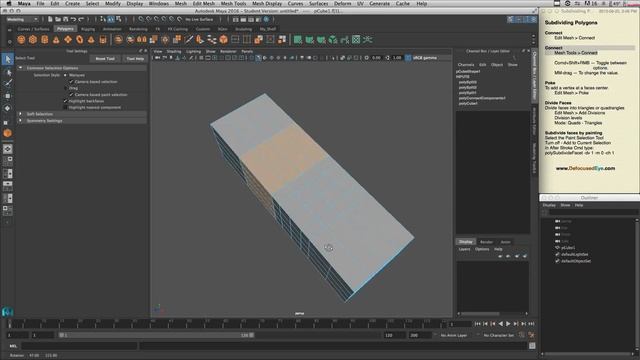Click the time slider ruler
The image size is (640, 360).
tap(227, 324)
